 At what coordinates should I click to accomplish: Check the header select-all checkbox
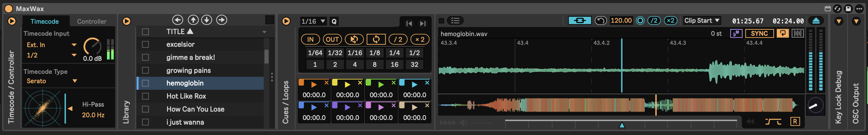[145, 31]
